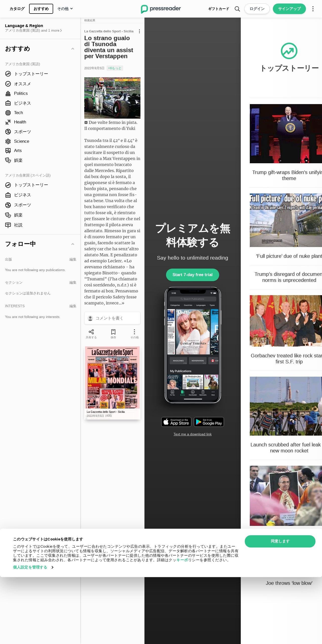
Task: Open the cookie policy link
Action: click(182, 560)
